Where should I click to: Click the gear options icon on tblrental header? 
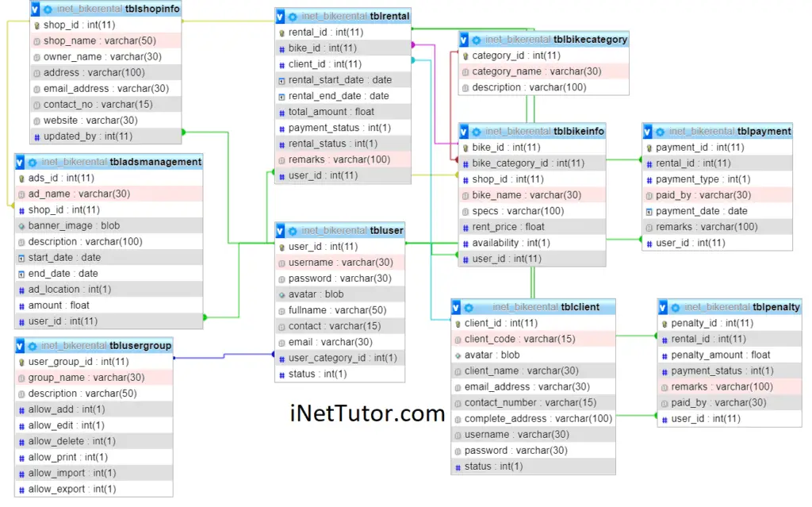point(293,16)
